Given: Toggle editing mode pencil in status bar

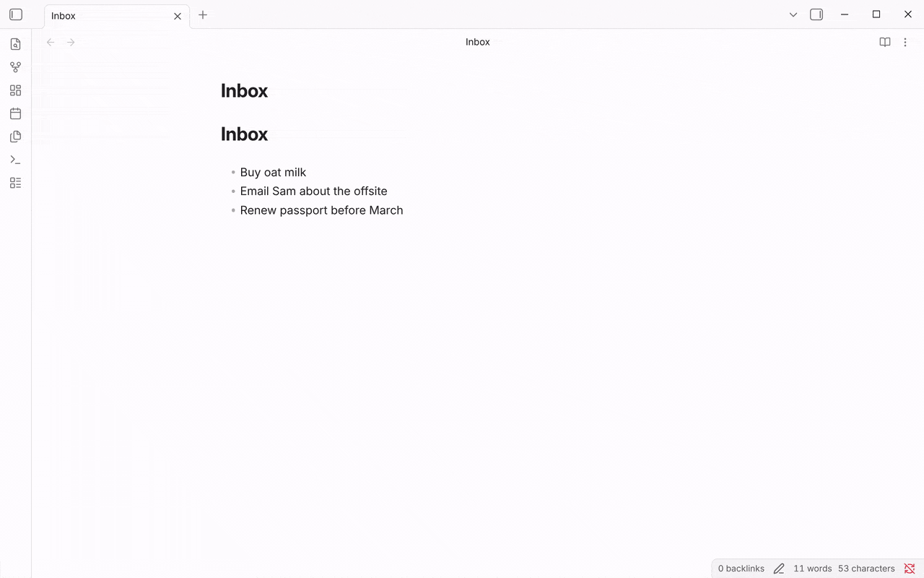Looking at the screenshot, I should 779,569.
